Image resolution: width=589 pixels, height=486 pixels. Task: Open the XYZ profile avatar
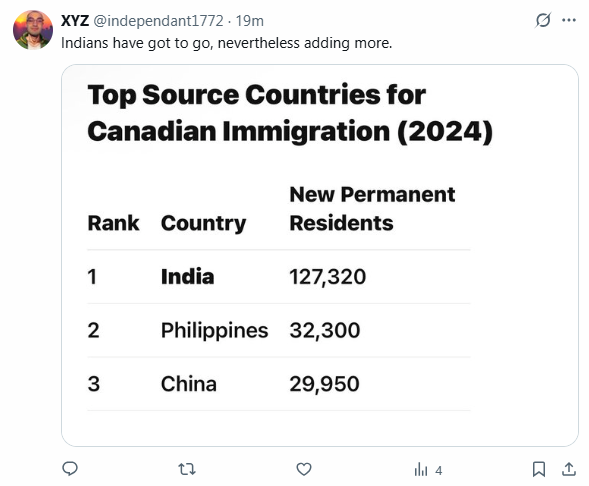(x=33, y=30)
